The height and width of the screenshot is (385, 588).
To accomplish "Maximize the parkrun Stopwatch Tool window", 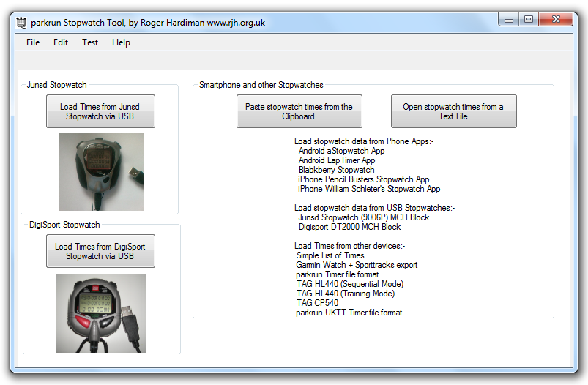I will tap(527, 20).
